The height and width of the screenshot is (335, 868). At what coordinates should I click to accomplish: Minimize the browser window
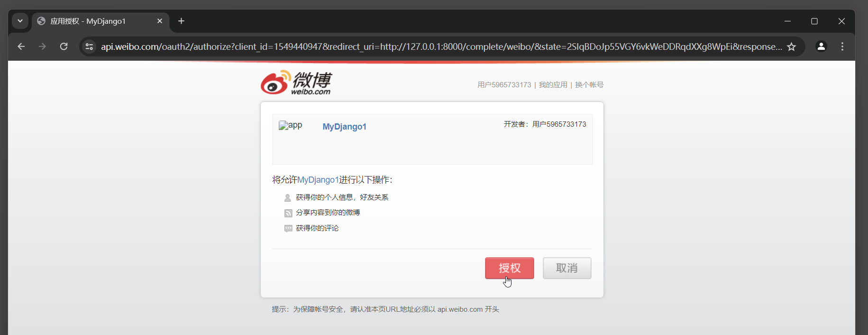coord(787,21)
